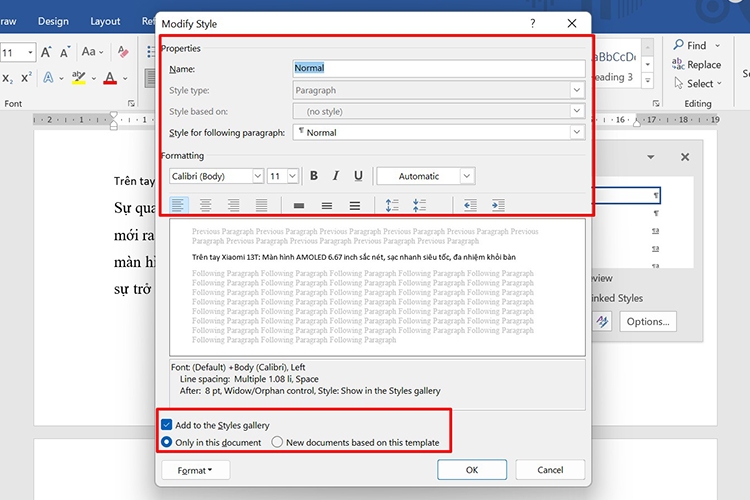Increase paragraph spacing icon
The image size is (750, 500).
click(392, 206)
